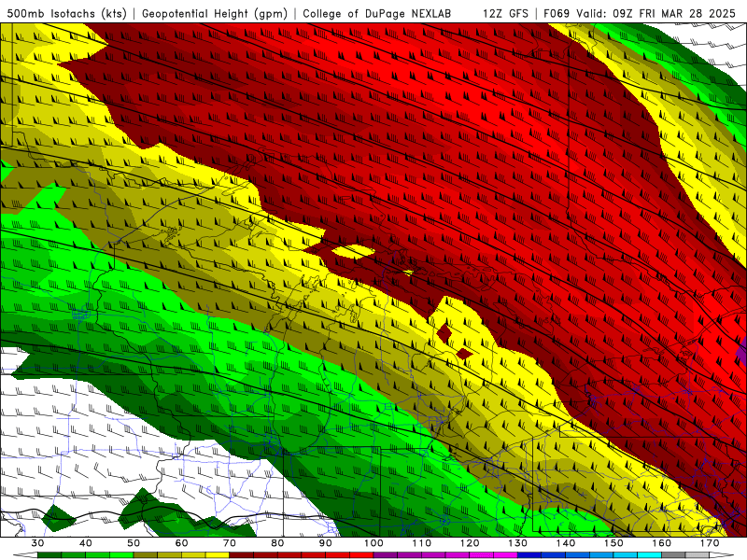Viewport: 747px width, 560px height.
Task: Click the "Valid: 09Z FRI MAR 28 2025" text
Action: pos(656,13)
